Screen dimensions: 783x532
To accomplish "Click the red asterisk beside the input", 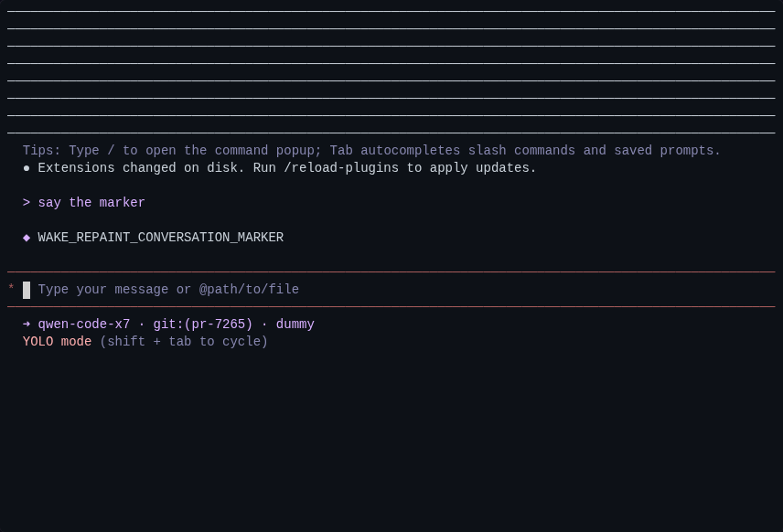I will pyautogui.click(x=11, y=287).
